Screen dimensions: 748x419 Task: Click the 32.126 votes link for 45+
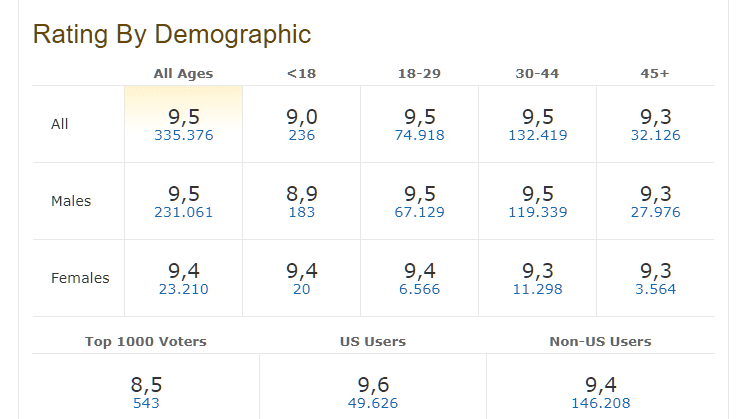pyautogui.click(x=655, y=135)
